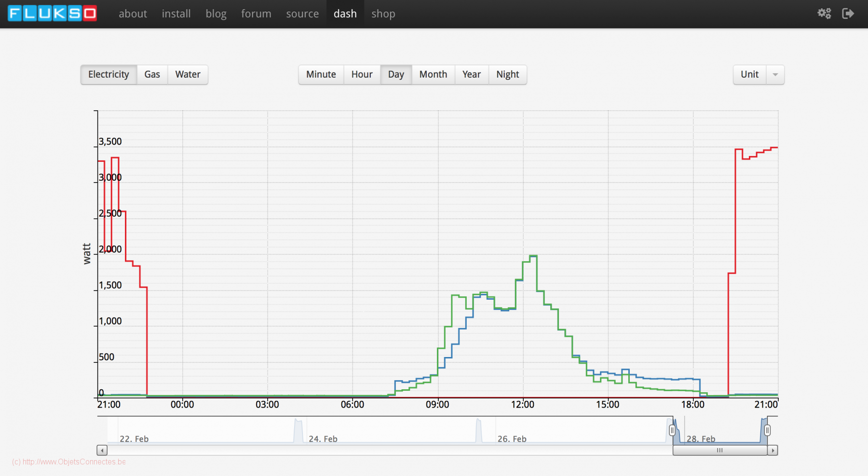868x476 pixels.
Task: Click the 26. Feb navigator label
Action: coord(512,439)
